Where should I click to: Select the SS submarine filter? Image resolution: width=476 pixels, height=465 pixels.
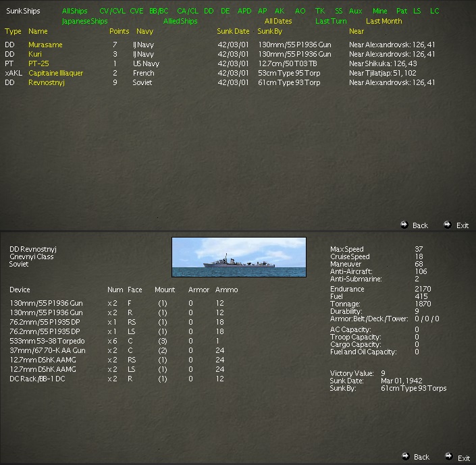click(338, 11)
